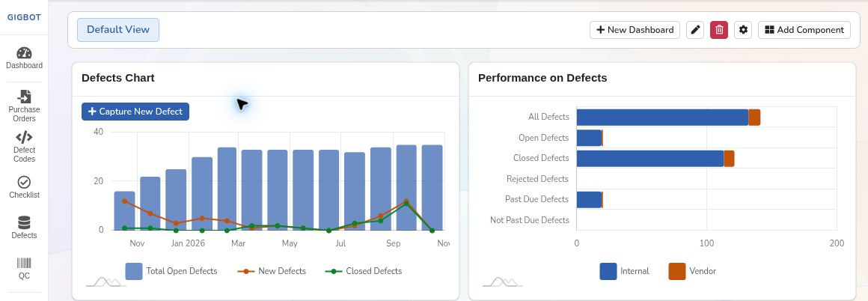
Task: Open dashboard settings gear icon
Action: click(x=743, y=30)
